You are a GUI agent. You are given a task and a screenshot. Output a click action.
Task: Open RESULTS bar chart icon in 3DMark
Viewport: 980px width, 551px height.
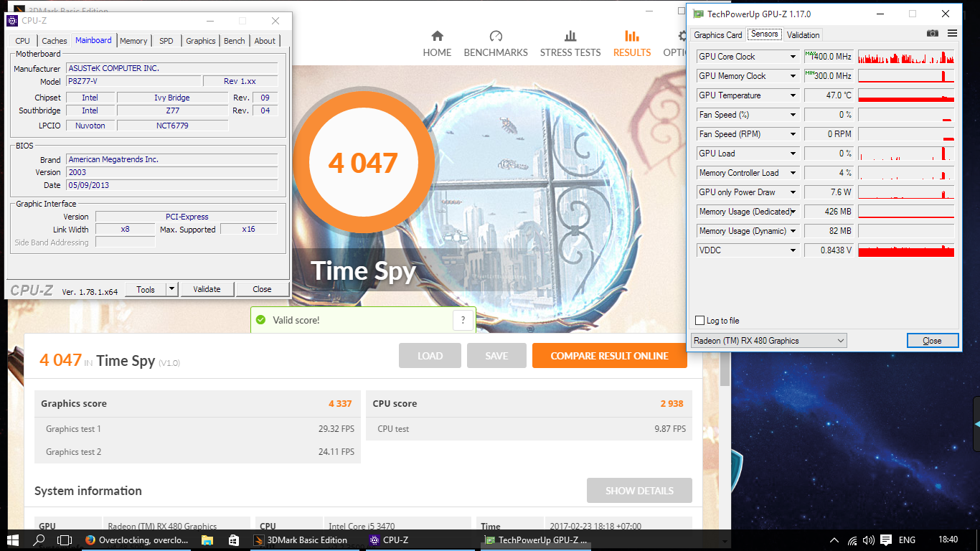631,36
